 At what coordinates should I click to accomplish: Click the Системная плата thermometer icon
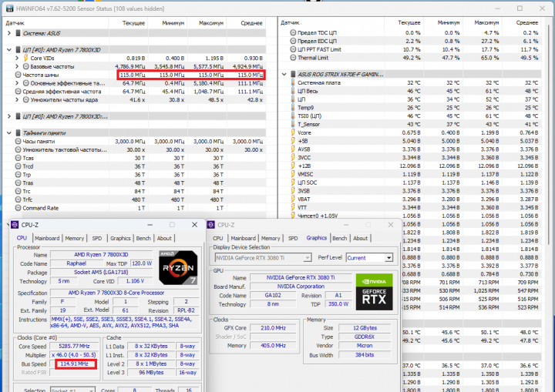pos(293,82)
